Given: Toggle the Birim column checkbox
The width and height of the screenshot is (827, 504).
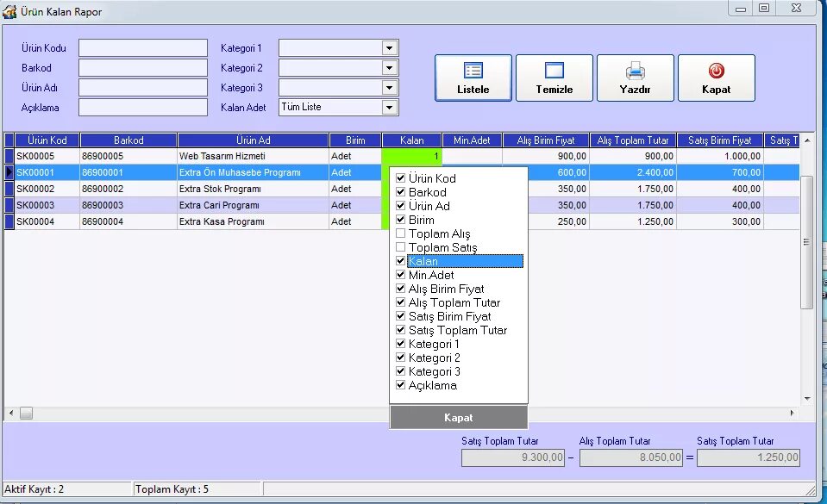Looking at the screenshot, I should pos(400,220).
